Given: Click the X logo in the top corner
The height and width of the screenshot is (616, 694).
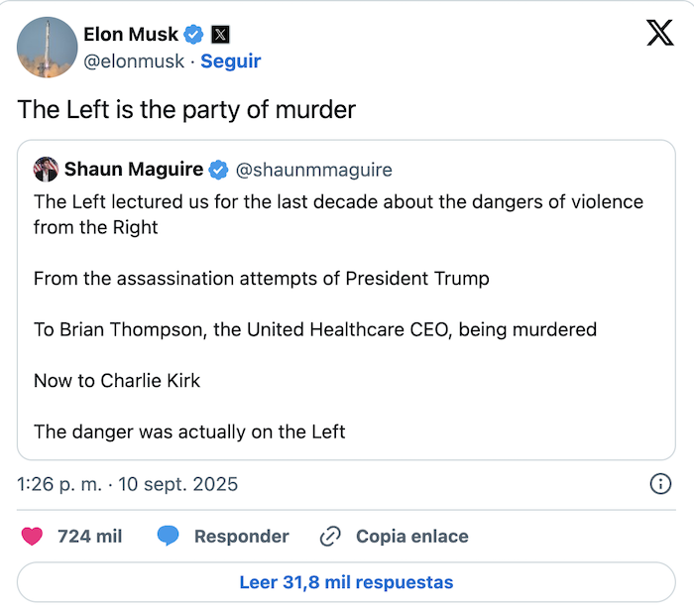Looking at the screenshot, I should click(x=659, y=34).
